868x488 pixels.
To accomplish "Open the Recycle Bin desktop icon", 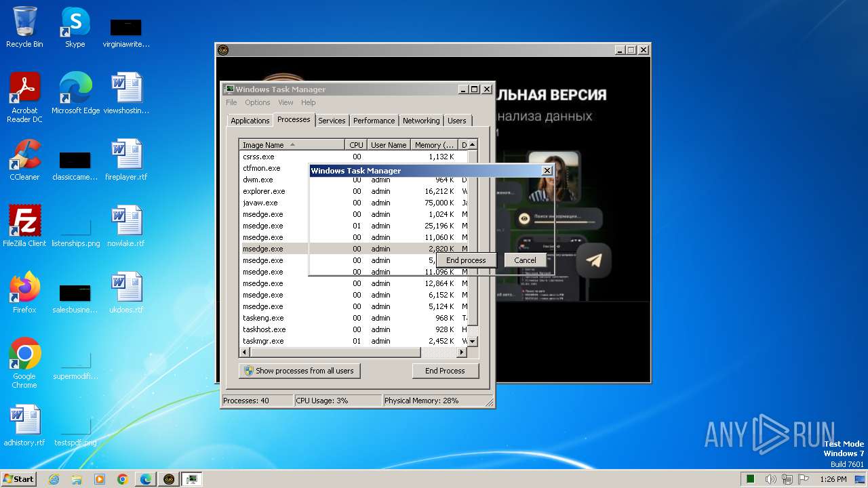I will [24, 27].
